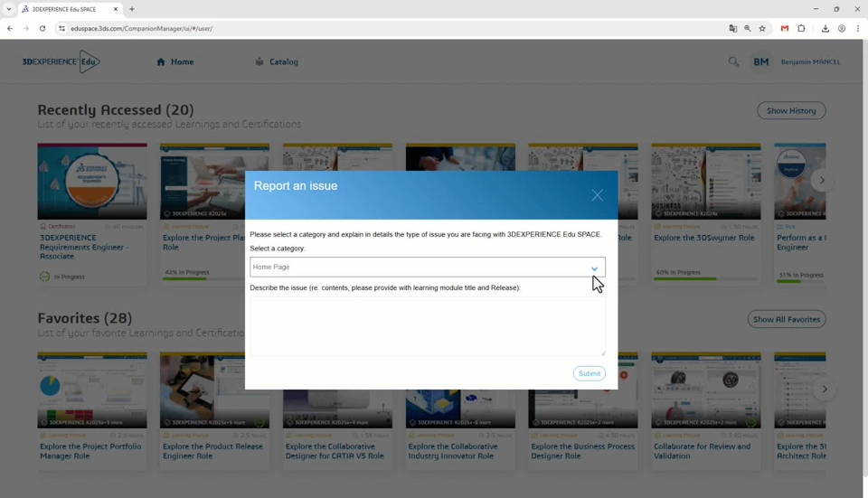Open browser downloads icon
The image size is (868, 498).
point(826,28)
